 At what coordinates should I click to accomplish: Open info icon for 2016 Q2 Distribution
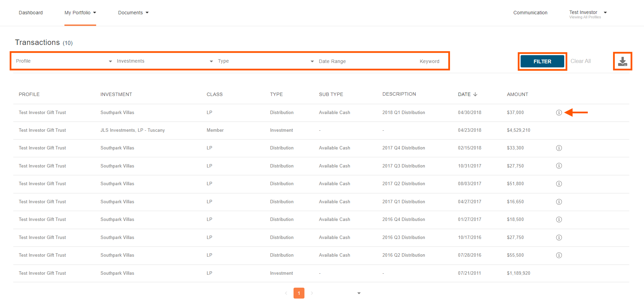559,255
